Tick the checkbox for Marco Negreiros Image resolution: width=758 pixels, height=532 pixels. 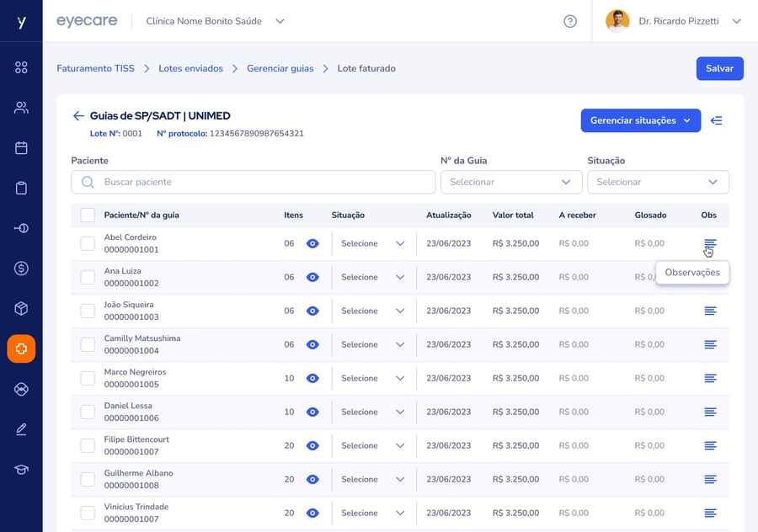click(x=88, y=378)
